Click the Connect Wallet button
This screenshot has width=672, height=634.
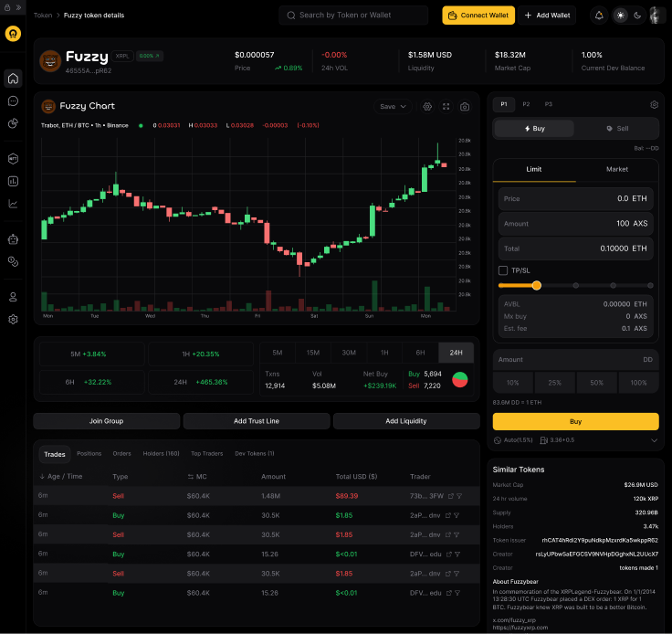(478, 16)
